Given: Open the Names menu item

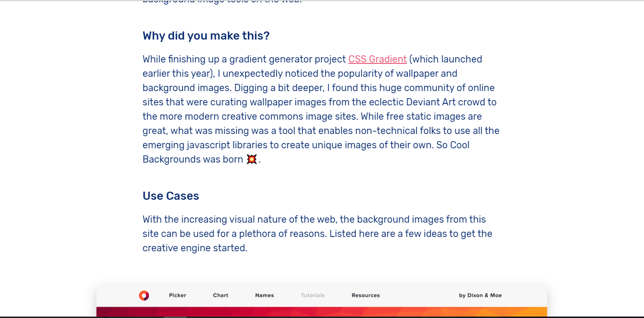Looking at the screenshot, I should point(264,296).
